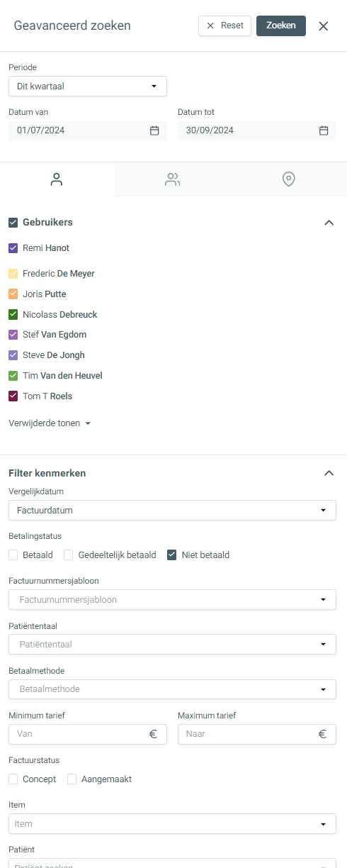Open the Vergelijkdatum dropdown with Factuurdatum
Image resolution: width=347 pixels, height=868 pixels.
172,510
